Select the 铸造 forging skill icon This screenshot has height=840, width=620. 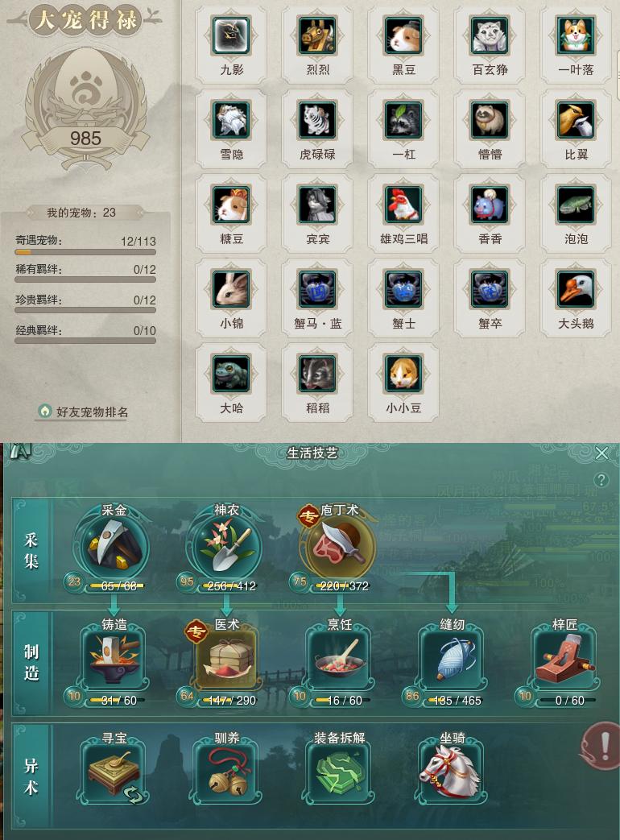(x=114, y=660)
